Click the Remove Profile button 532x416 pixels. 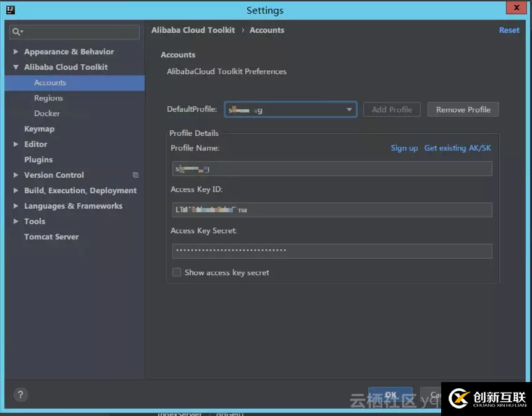point(463,110)
